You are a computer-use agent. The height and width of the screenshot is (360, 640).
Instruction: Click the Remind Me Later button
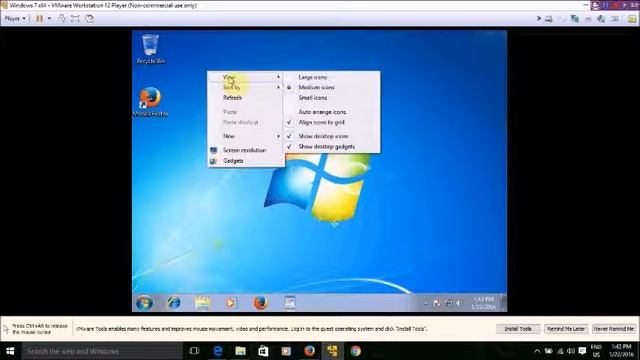(x=565, y=329)
